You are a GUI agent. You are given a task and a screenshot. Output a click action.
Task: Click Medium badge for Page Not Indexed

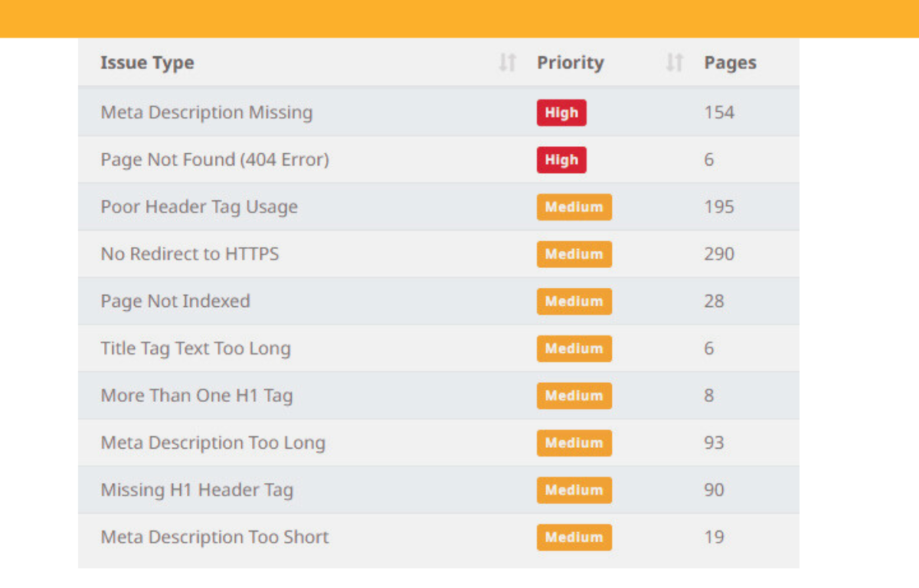point(574,301)
